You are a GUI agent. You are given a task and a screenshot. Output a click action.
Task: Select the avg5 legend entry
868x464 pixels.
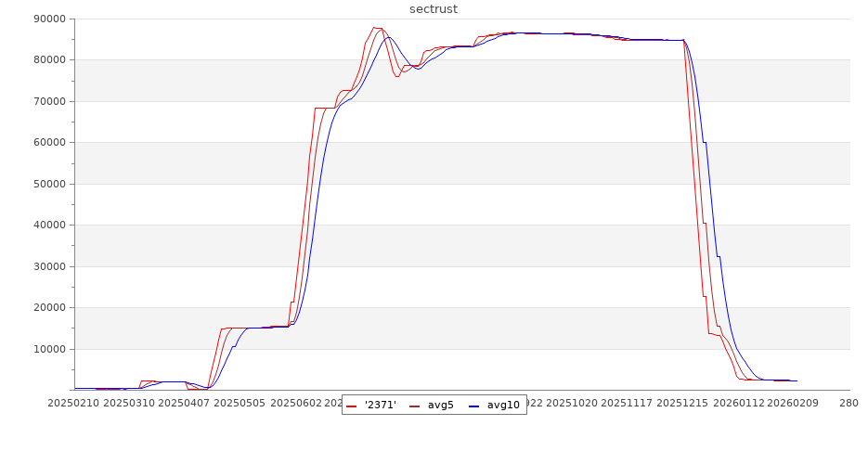point(440,405)
